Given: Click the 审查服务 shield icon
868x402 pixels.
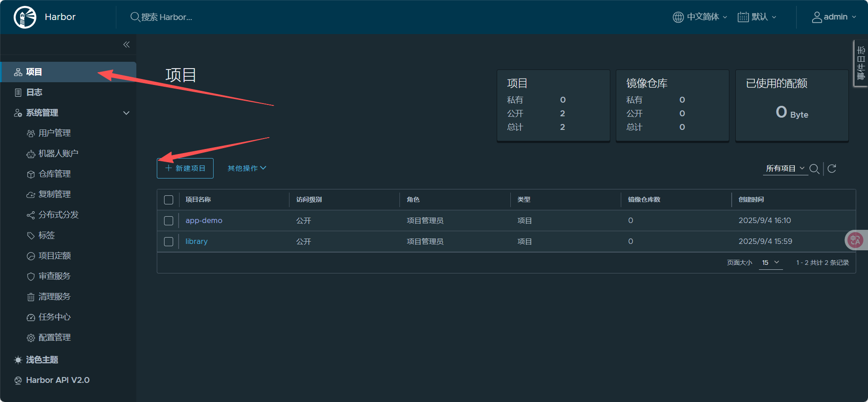Looking at the screenshot, I should (x=30, y=277).
